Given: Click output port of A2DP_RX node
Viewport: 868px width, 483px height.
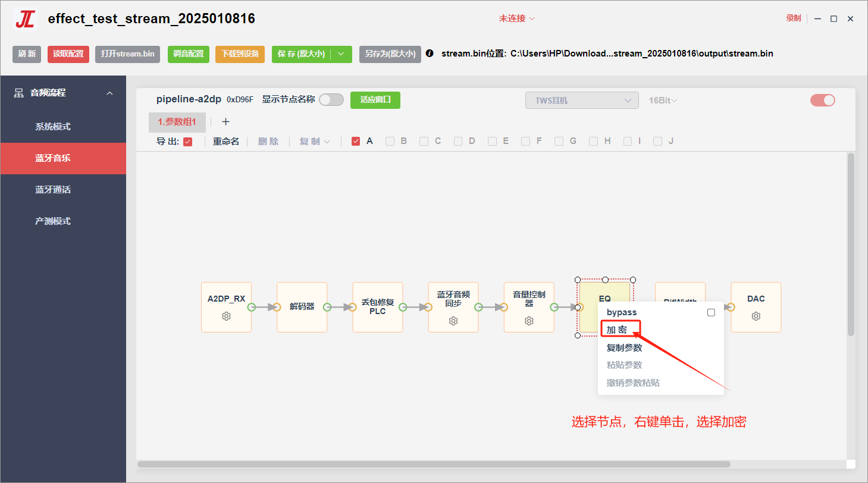Looking at the screenshot, I should click(x=252, y=307).
